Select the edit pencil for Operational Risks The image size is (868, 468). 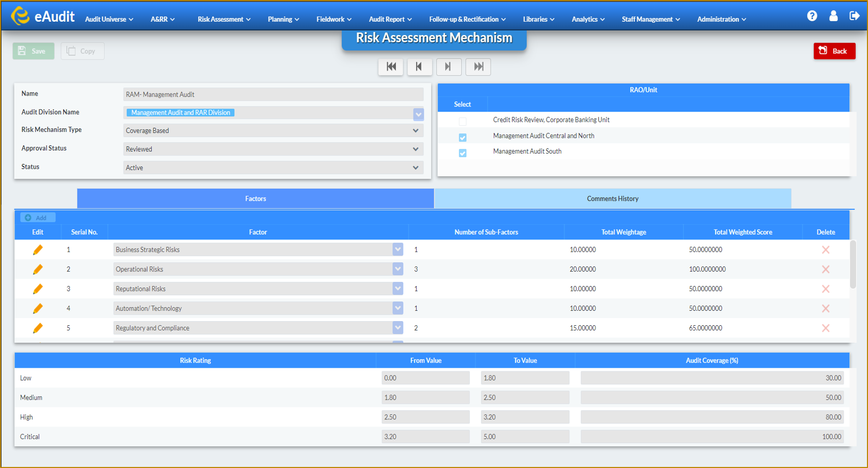[37, 269]
